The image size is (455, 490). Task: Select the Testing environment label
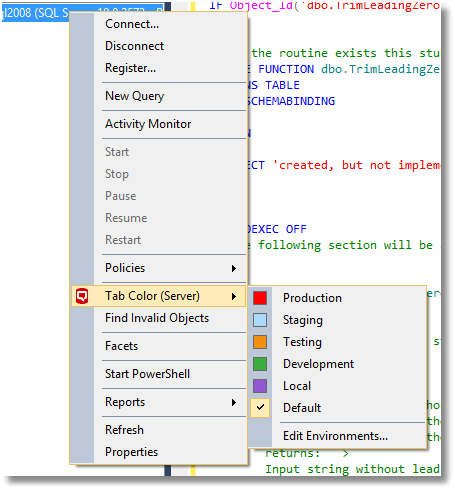click(302, 342)
